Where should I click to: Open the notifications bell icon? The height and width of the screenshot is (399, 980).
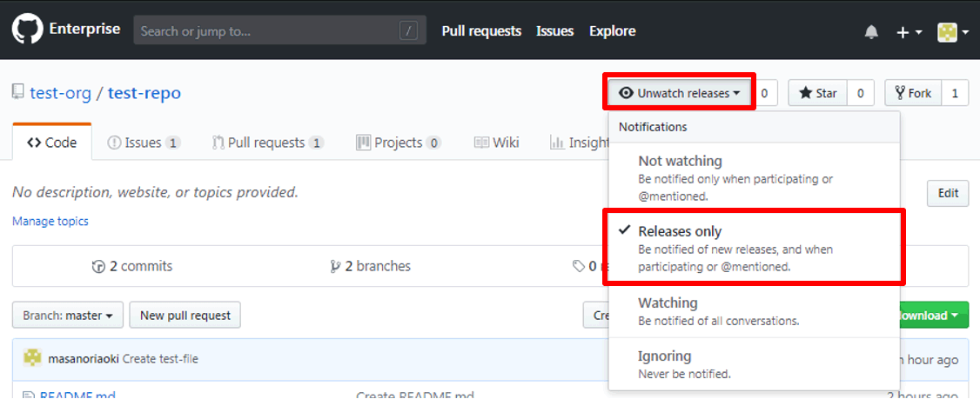pyautogui.click(x=871, y=32)
